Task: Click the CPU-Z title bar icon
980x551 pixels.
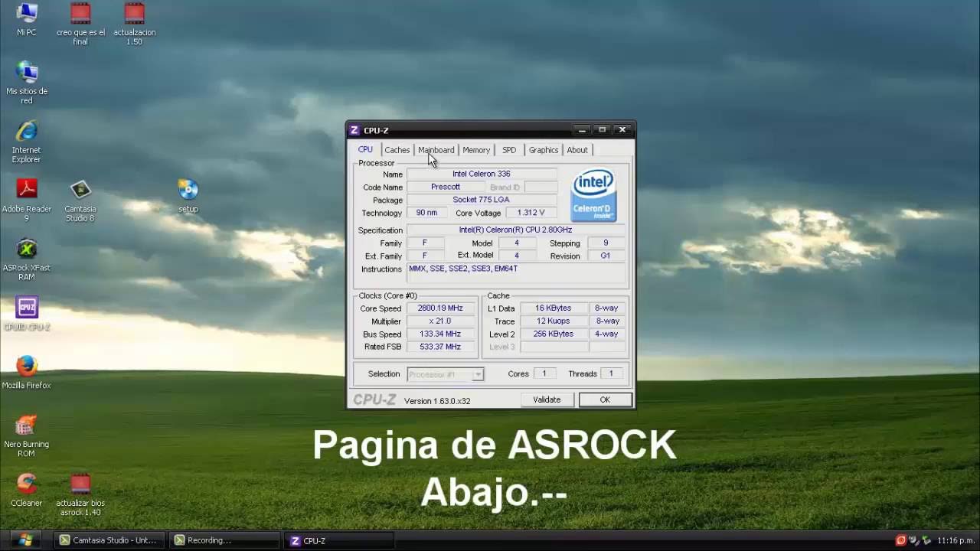Action: tap(354, 130)
